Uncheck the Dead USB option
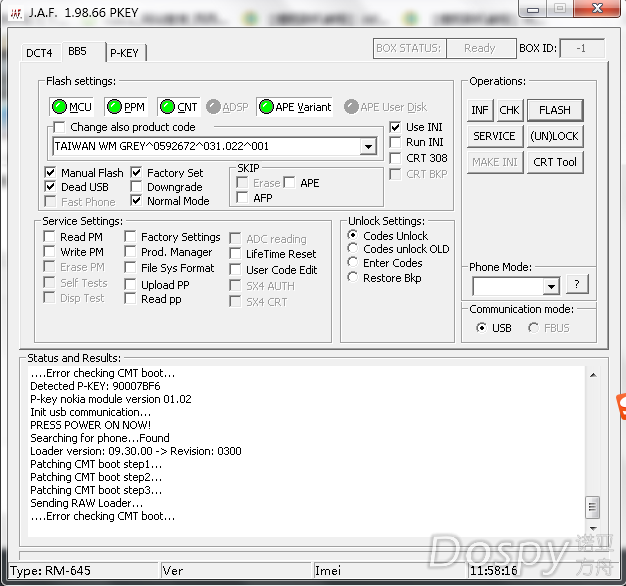Screen dimensions: 626x586 click(x=50, y=186)
